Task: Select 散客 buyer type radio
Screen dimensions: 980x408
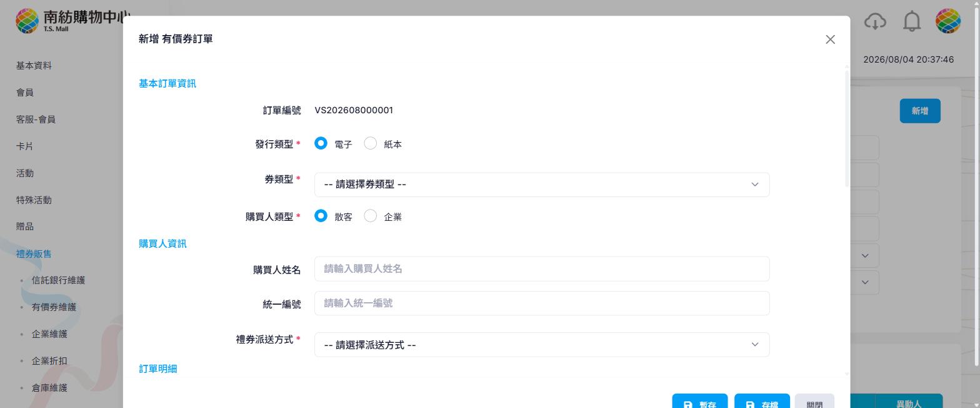Action: click(x=321, y=216)
